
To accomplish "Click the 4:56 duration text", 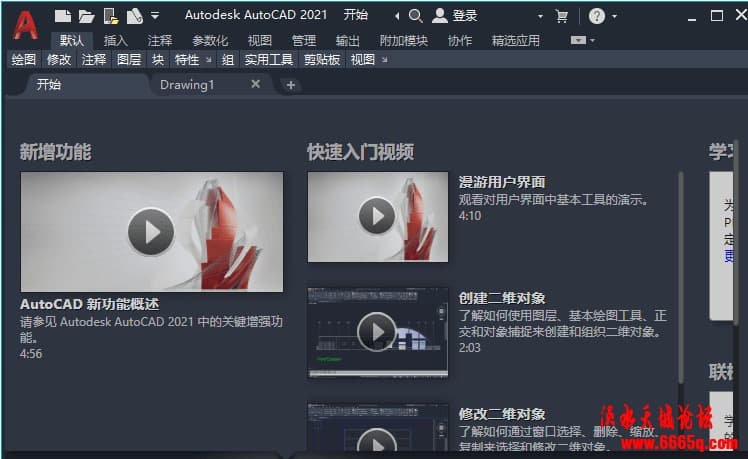I will tap(31, 354).
